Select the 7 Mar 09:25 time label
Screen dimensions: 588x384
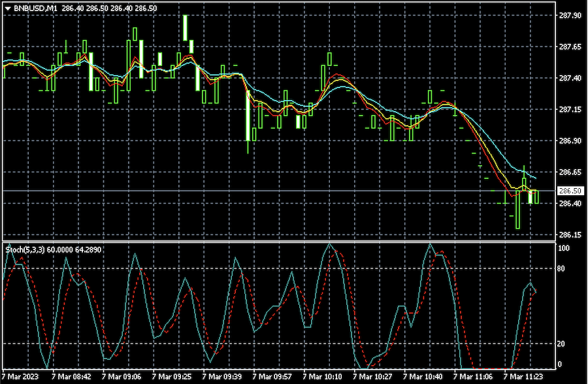point(172,376)
